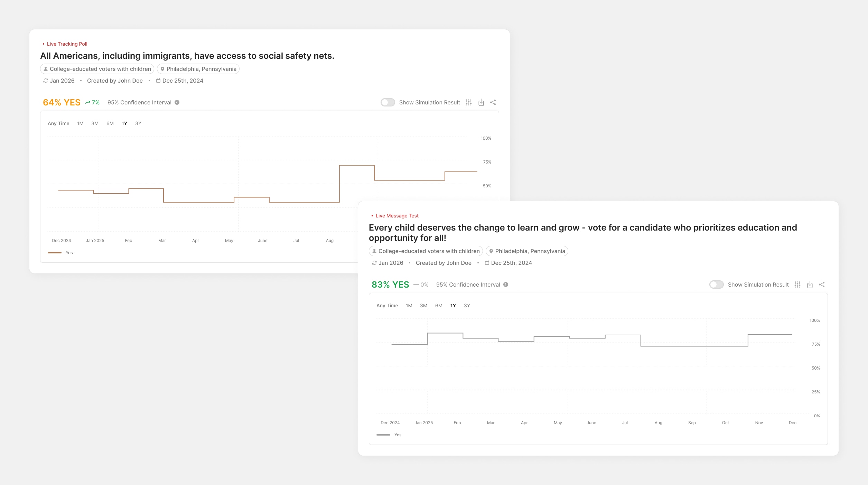Select 3M range in Tracking Poll chart
The width and height of the screenshot is (868, 485).
tap(95, 123)
